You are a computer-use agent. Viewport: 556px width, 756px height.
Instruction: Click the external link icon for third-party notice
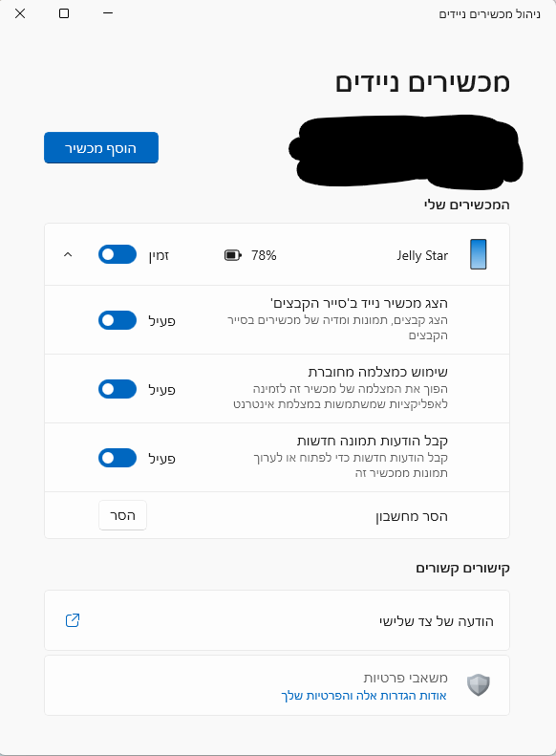tap(73, 620)
